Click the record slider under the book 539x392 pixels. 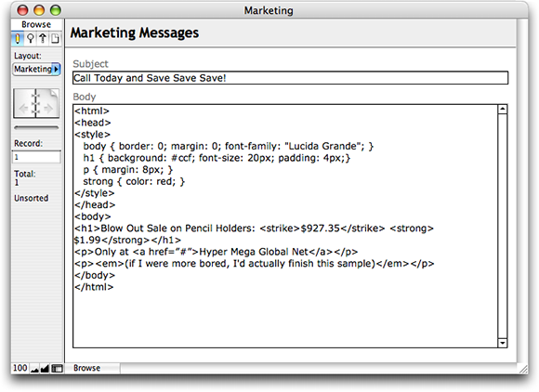[36, 127]
